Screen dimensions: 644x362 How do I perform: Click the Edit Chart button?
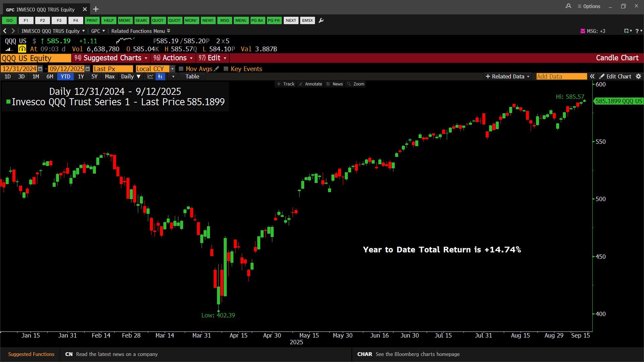[x=615, y=76]
